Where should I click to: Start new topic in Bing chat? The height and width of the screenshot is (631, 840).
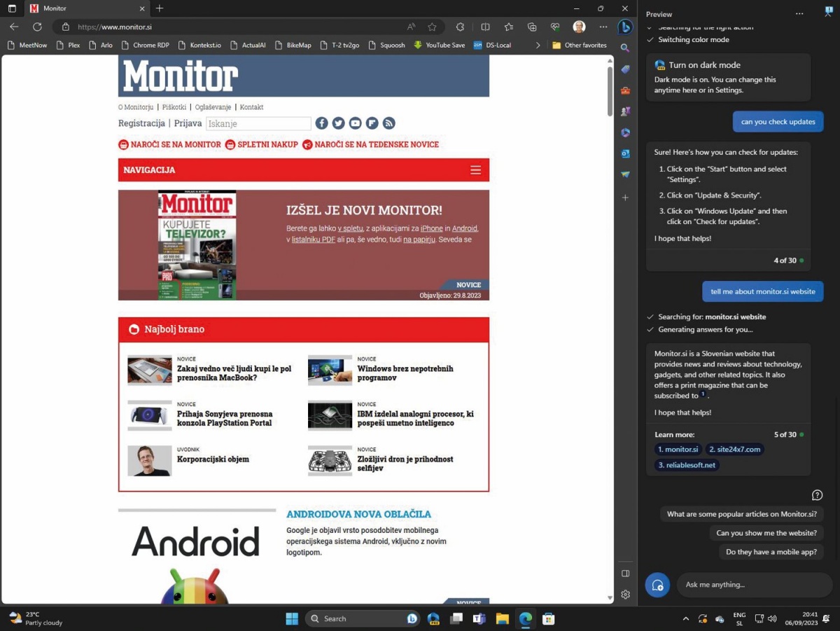pos(657,585)
